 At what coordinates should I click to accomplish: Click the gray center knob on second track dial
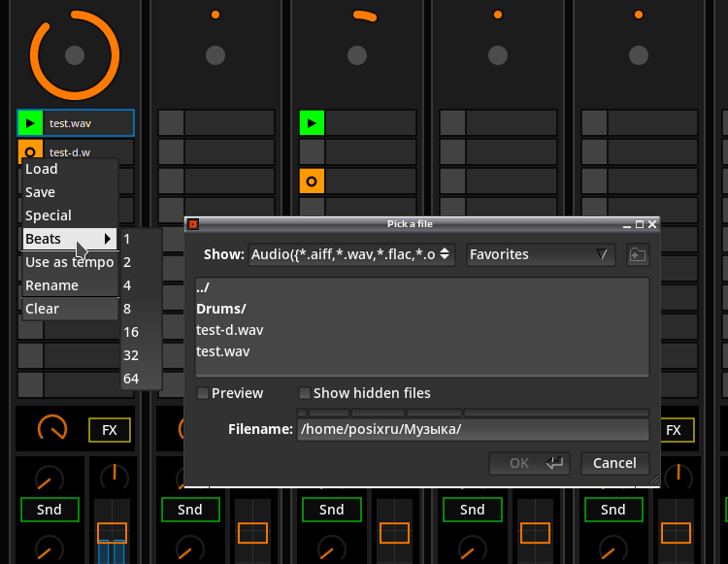coord(215,55)
